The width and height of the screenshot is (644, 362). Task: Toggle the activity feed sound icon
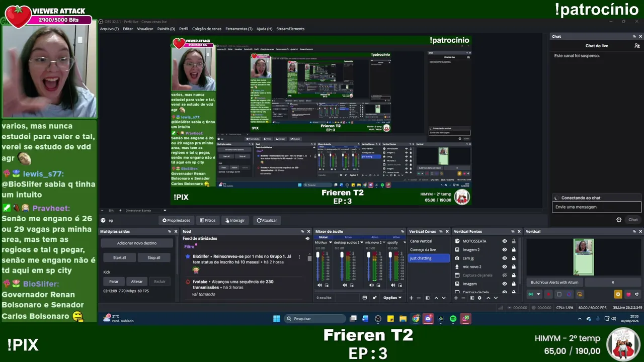(x=307, y=238)
